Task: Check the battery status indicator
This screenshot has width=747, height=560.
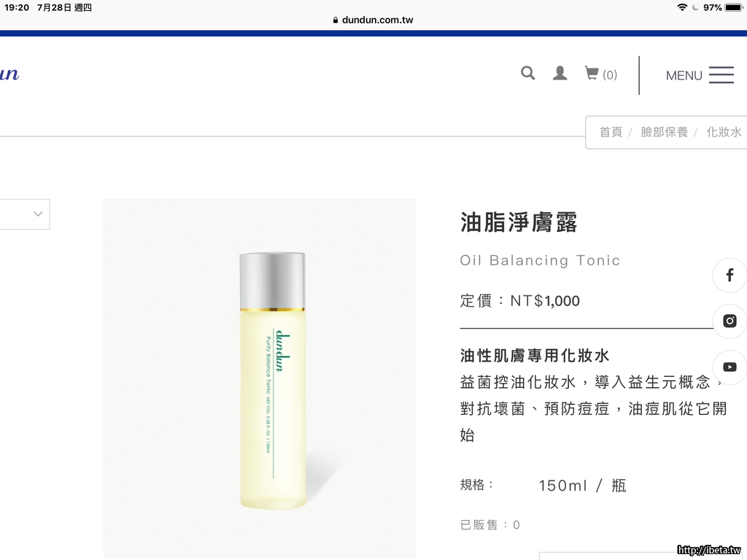Action: [732, 7]
